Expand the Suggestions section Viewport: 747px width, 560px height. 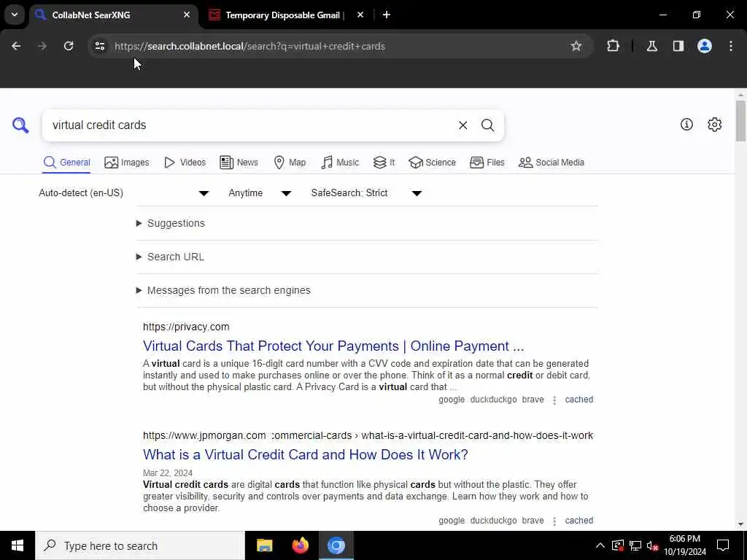point(171,223)
